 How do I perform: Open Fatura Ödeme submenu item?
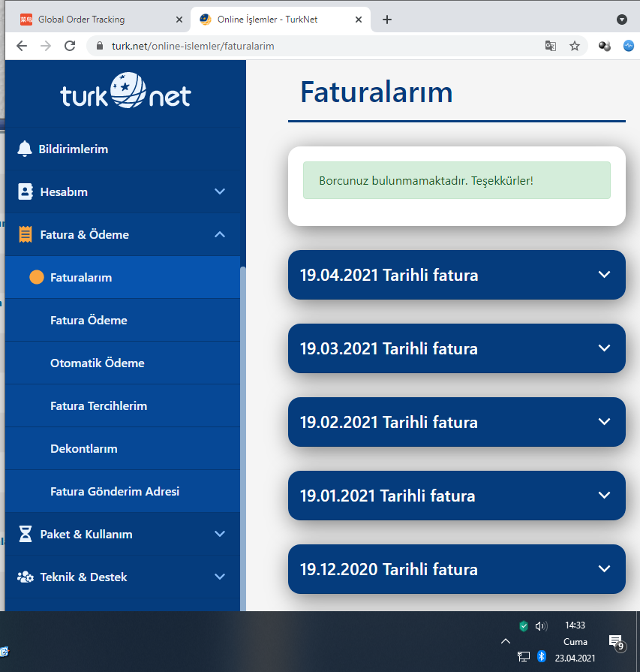(122, 320)
